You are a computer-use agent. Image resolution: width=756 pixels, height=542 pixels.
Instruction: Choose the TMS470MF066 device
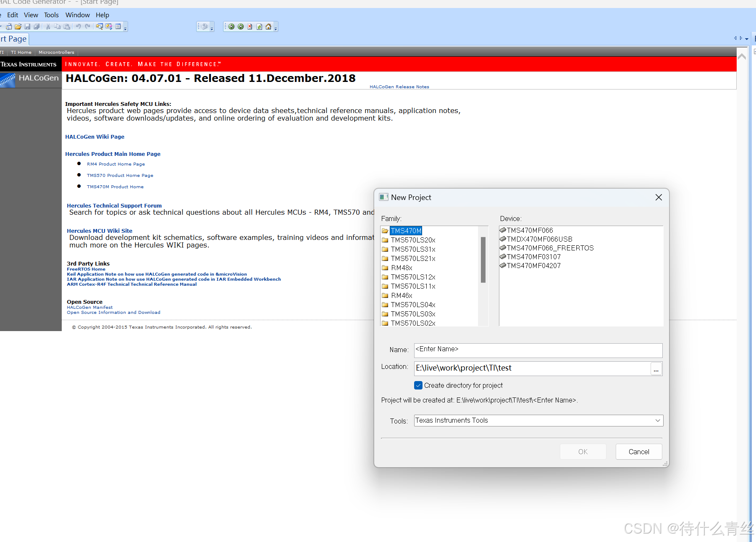pyautogui.click(x=526, y=230)
